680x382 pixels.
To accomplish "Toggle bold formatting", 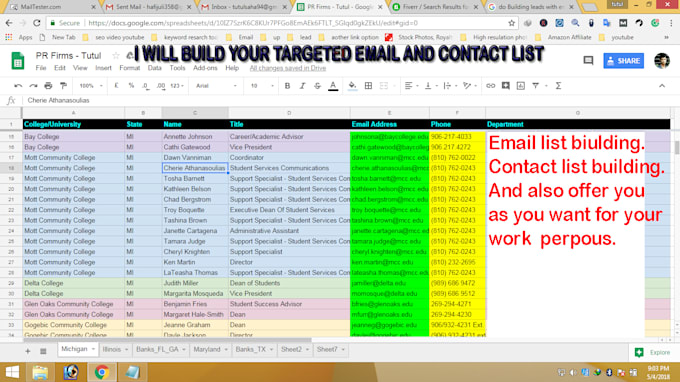I will coord(287,86).
